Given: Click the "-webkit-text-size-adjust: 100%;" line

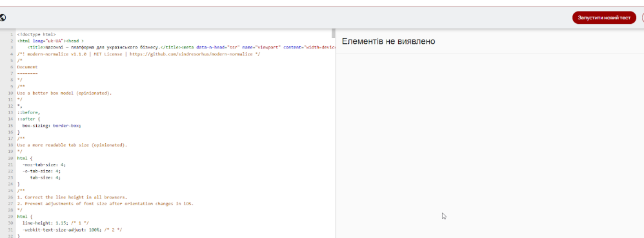Looking at the screenshot, I should 72,230.
